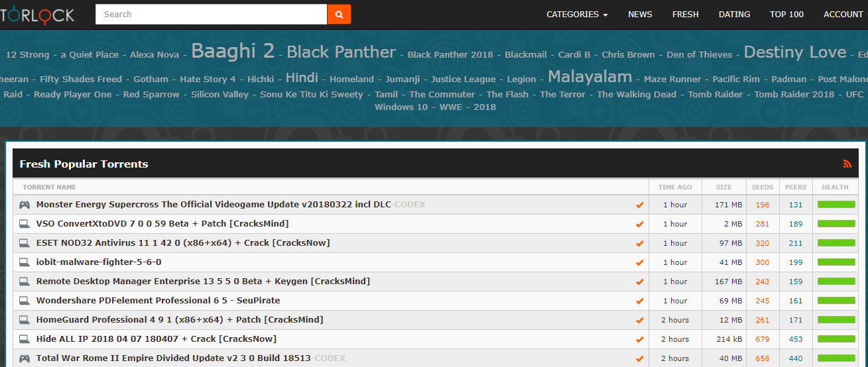
Task: Click size value 167 MB
Action: [x=729, y=282]
